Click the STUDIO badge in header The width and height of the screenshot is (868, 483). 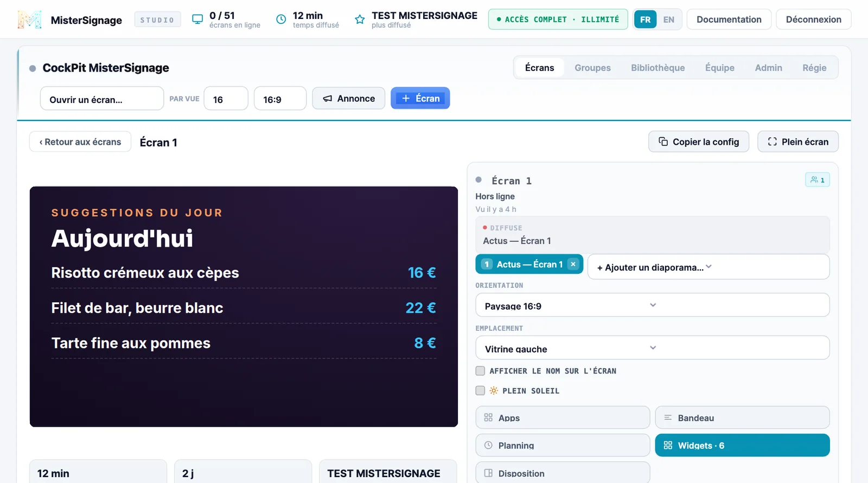click(157, 20)
